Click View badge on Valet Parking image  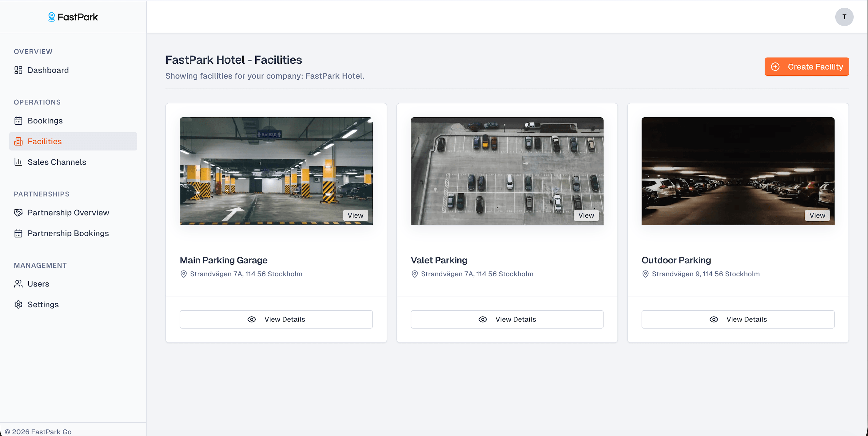coord(586,215)
